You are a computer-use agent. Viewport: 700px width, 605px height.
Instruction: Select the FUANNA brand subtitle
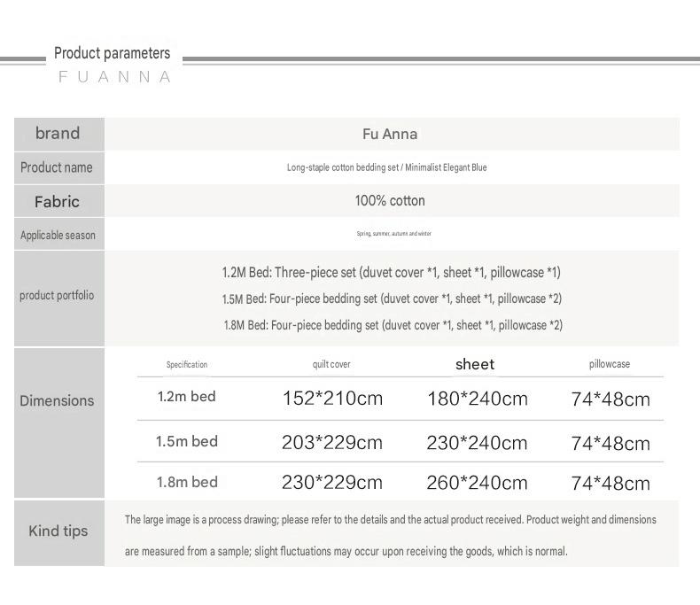114,77
